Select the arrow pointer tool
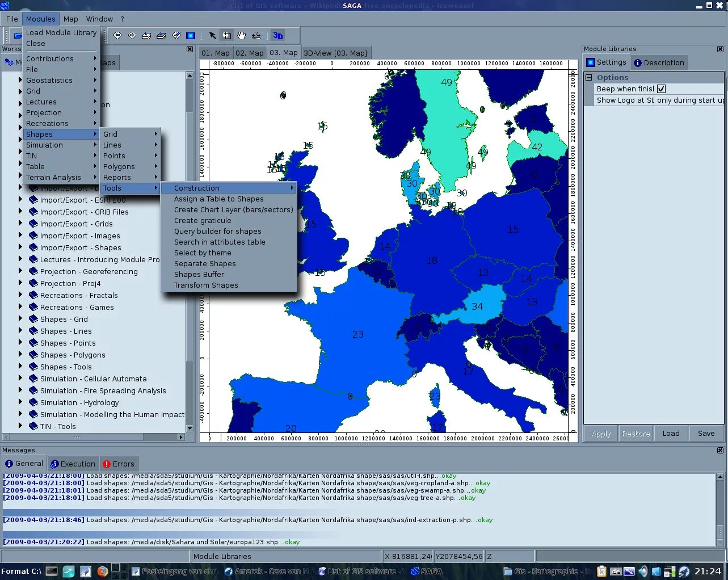Viewport: 728px width, 580px height. [x=212, y=36]
